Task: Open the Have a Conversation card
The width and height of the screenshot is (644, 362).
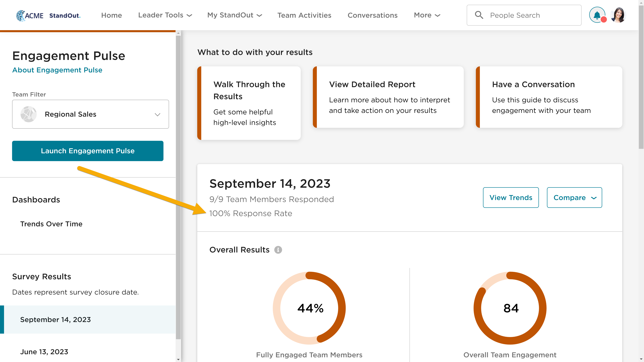Action: coord(549,97)
